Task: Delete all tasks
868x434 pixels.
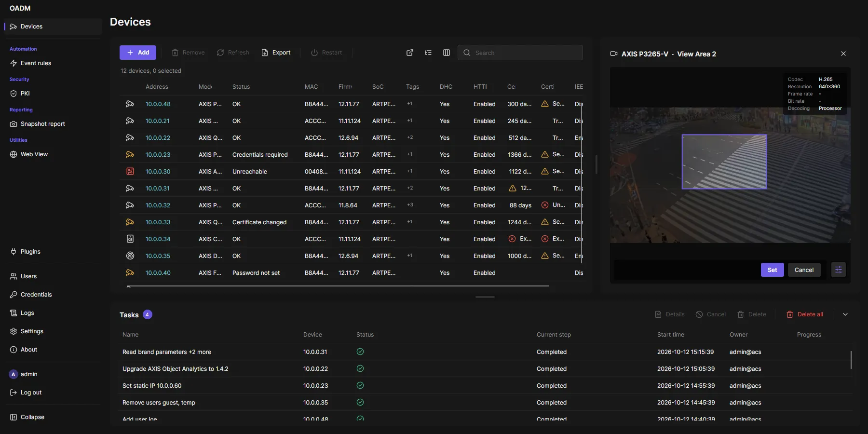Action: [x=805, y=314]
